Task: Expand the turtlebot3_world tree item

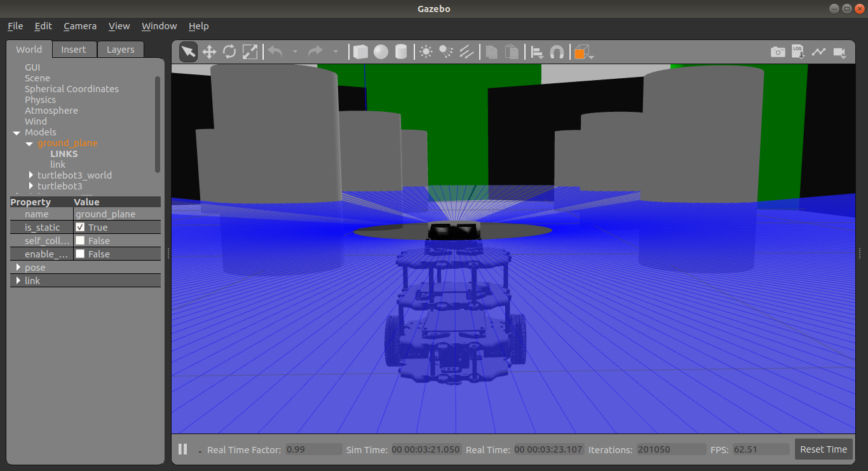Action: point(31,175)
